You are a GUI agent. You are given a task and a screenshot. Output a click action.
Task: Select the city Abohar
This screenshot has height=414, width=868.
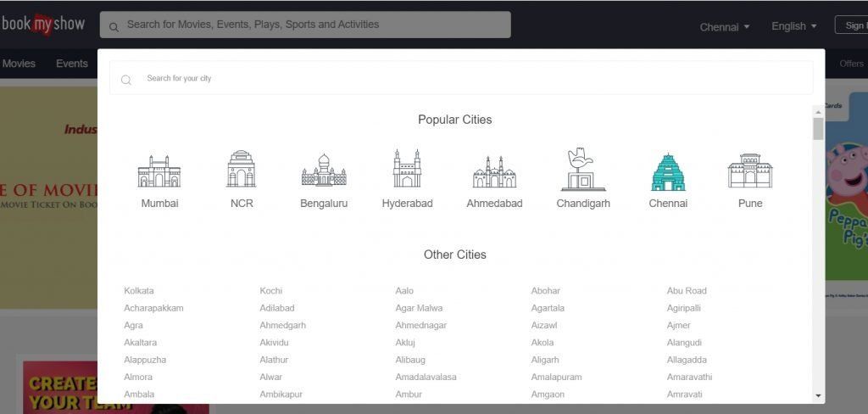click(545, 290)
